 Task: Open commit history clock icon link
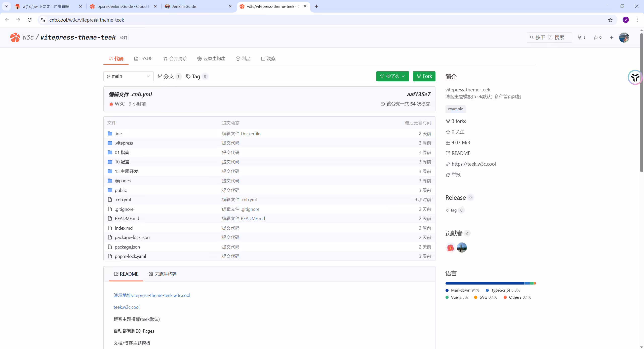(x=383, y=104)
